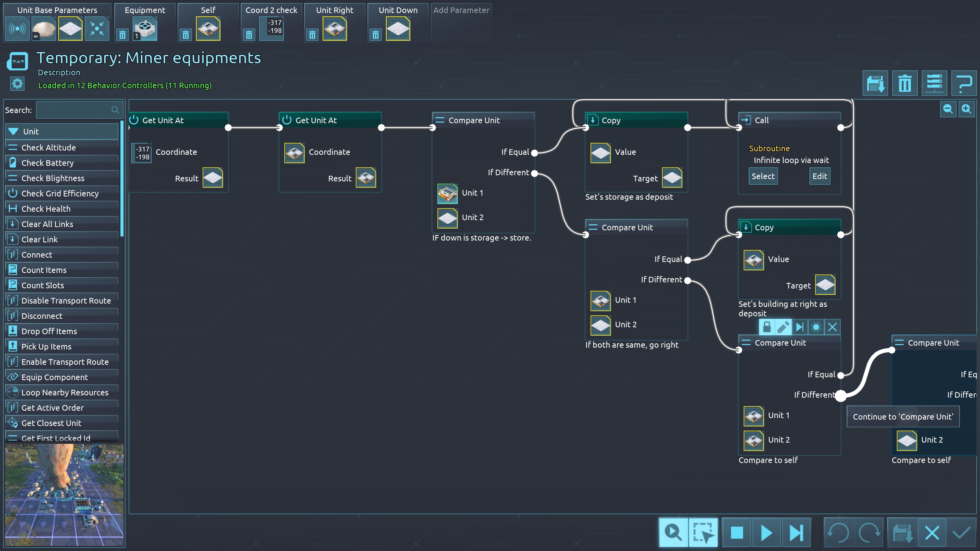This screenshot has height=551, width=980.
Task: Delete the Equipment parameter with trash icon
Action: [x=122, y=35]
